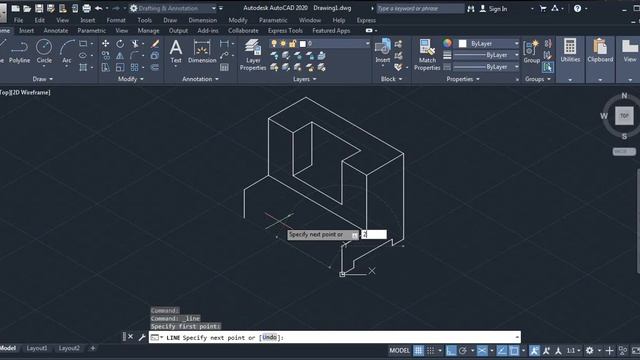Open the Format menu

coord(116,20)
